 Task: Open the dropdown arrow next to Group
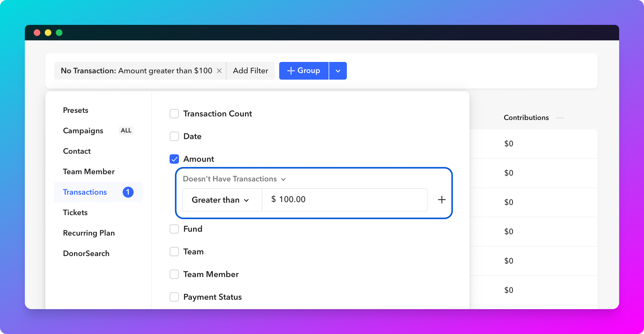(x=338, y=71)
